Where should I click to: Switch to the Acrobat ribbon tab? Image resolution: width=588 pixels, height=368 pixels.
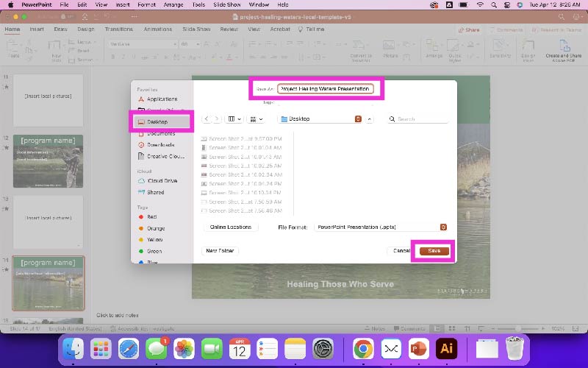click(x=280, y=29)
